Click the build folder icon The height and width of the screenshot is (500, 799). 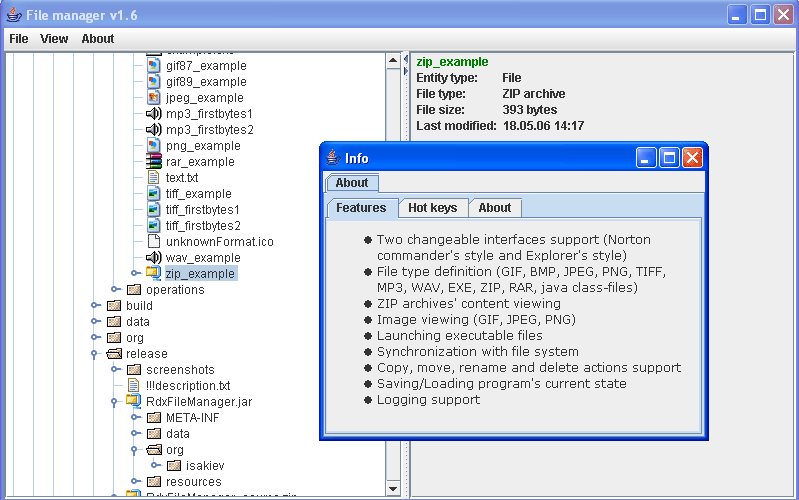114,305
